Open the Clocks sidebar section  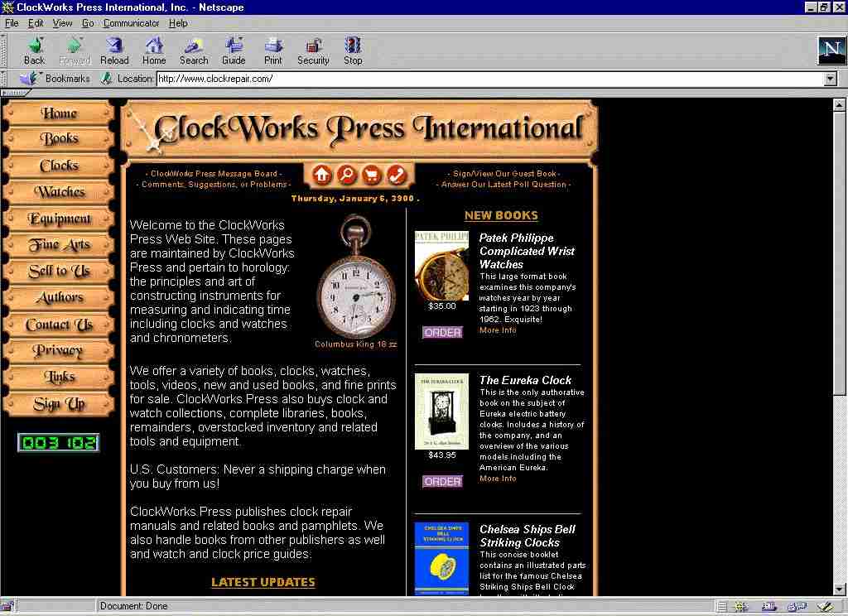pyautogui.click(x=59, y=166)
